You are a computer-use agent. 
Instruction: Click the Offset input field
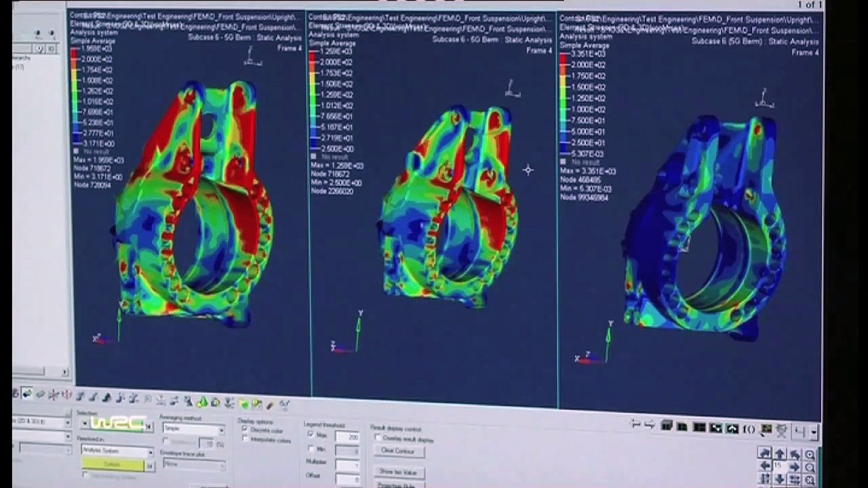click(347, 479)
